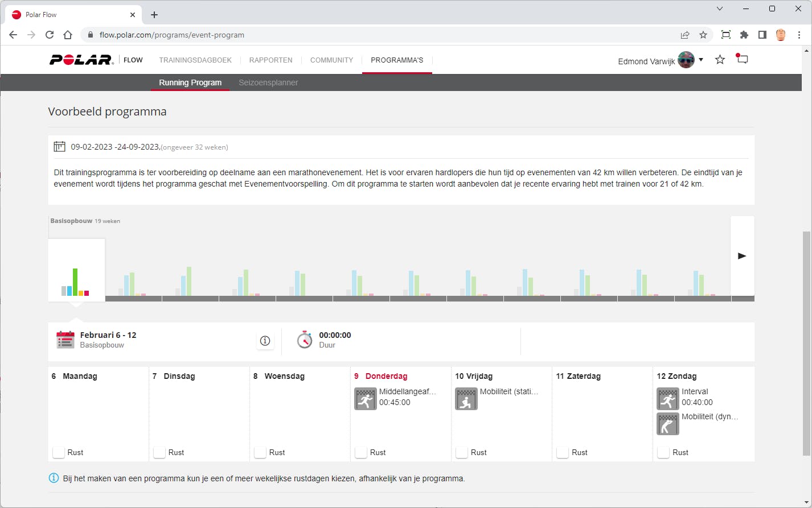Open Friday's Mobiliteit (stati... workout icon
This screenshot has height=508, width=812.
[466, 399]
